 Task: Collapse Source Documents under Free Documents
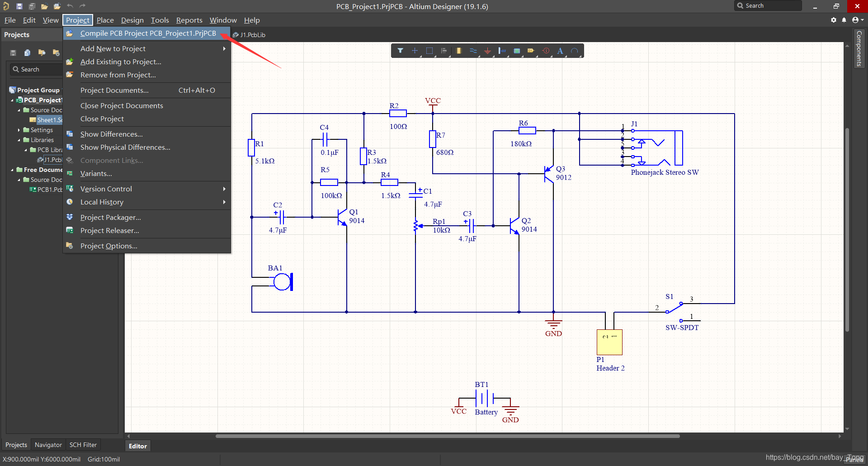click(x=19, y=180)
